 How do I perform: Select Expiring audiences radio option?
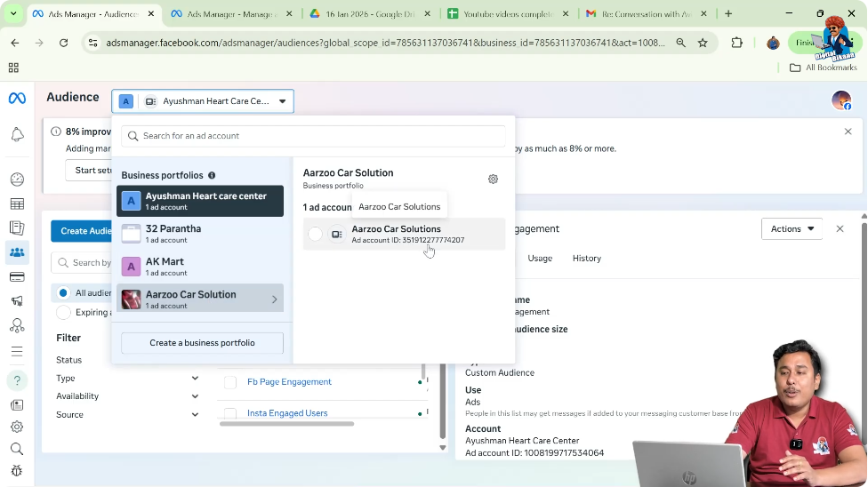point(63,312)
